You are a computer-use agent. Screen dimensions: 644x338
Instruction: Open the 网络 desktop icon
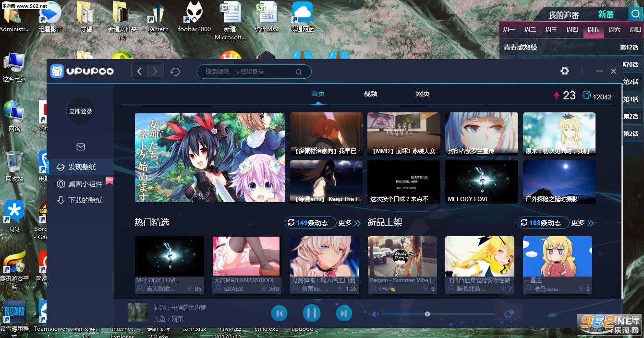click(x=14, y=116)
